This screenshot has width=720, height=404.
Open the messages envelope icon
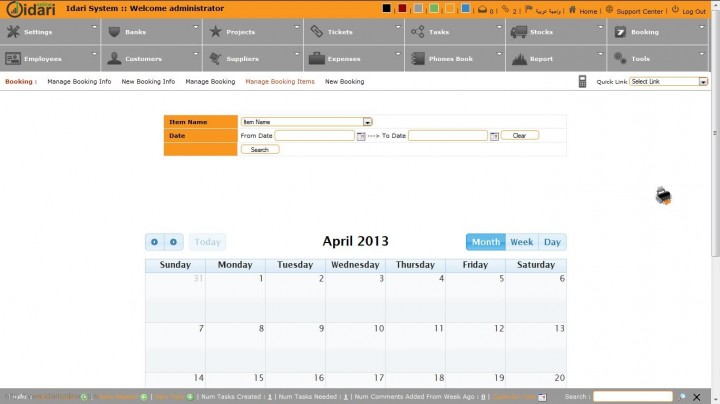click(x=482, y=10)
